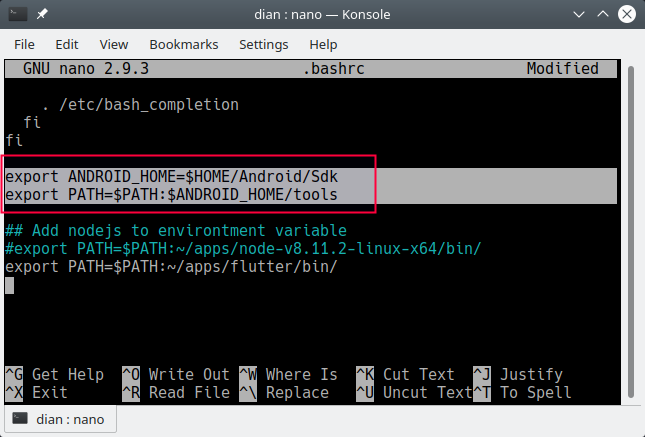This screenshot has width=645, height=437.
Task: Maximize the Konsole window
Action: click(602, 15)
